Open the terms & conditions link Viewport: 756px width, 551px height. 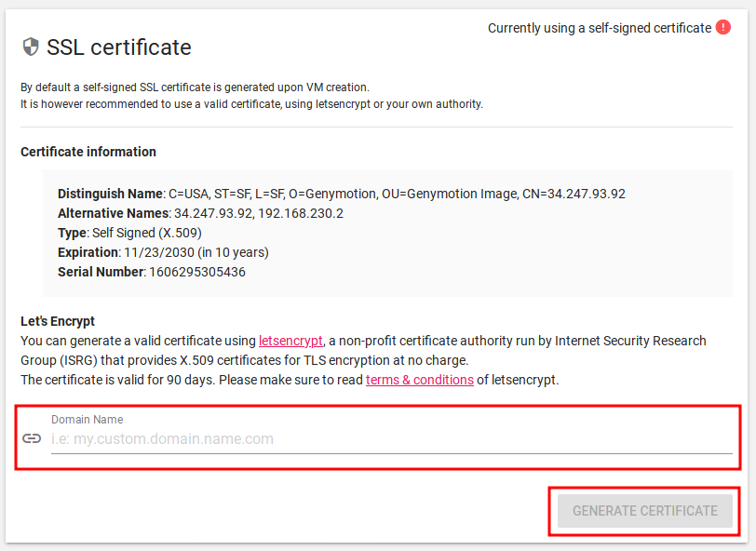[x=420, y=380]
